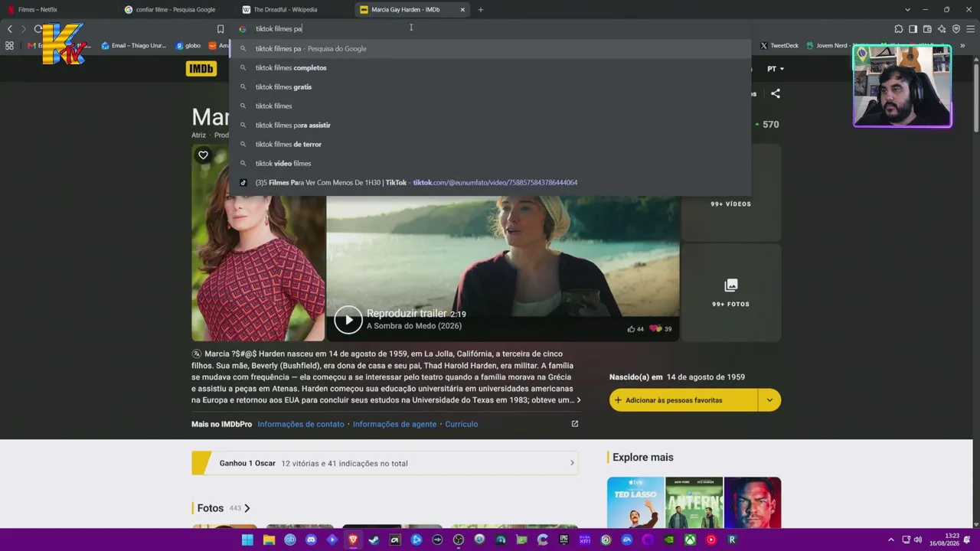Screen dimensions: 980x551
Task: Open Epic Games Launcher taskbar icon
Action: pyautogui.click(x=564, y=540)
